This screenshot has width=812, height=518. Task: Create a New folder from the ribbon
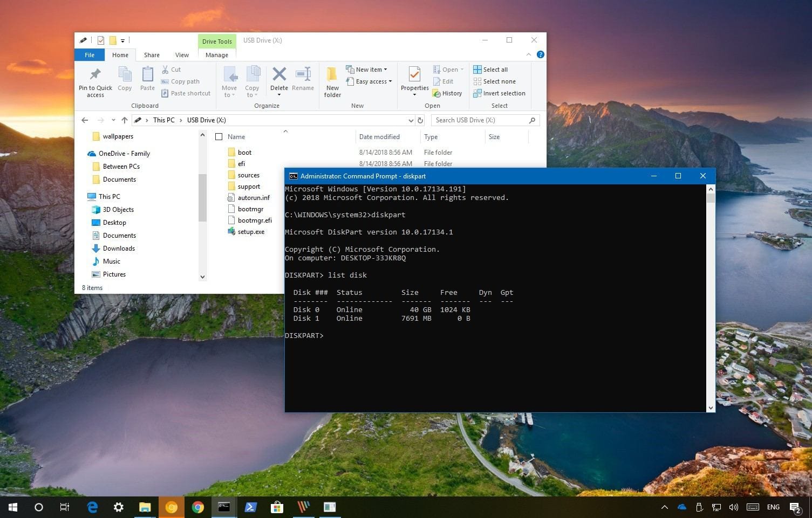pos(332,81)
